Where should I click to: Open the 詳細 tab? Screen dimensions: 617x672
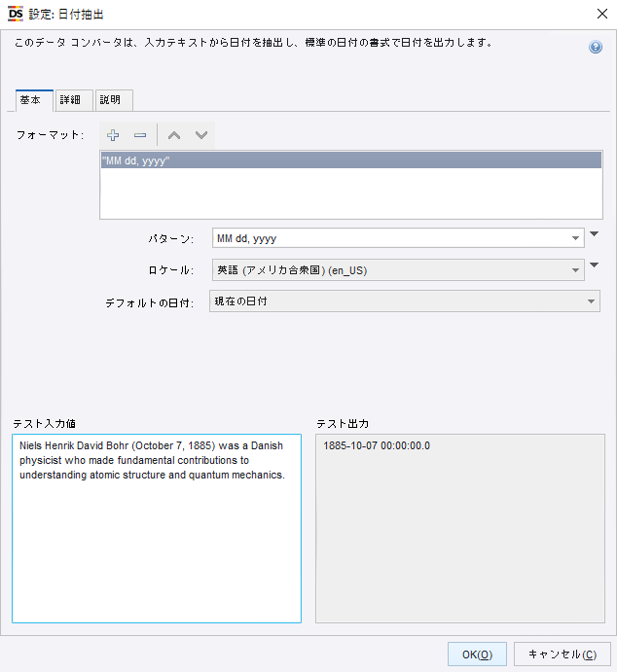point(74,100)
